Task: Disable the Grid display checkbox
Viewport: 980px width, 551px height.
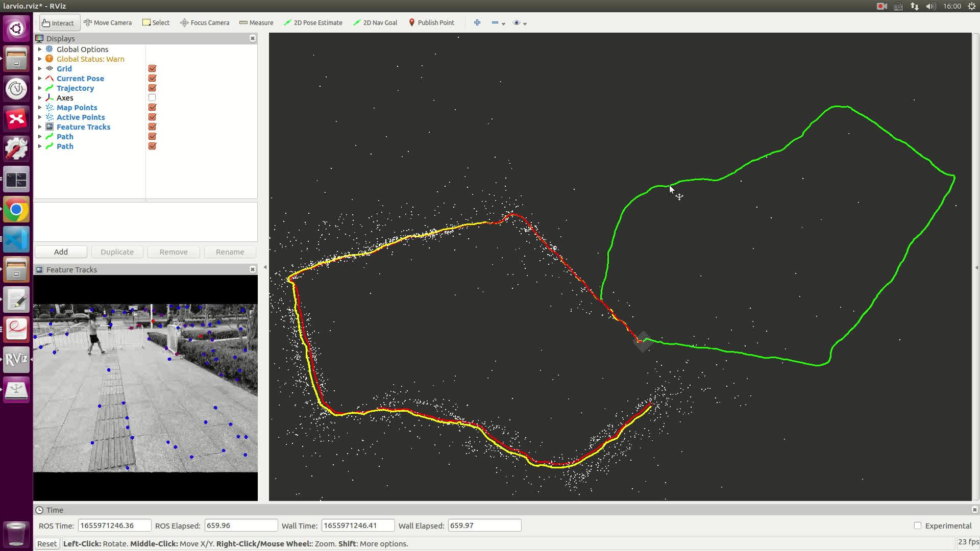Action: point(152,68)
